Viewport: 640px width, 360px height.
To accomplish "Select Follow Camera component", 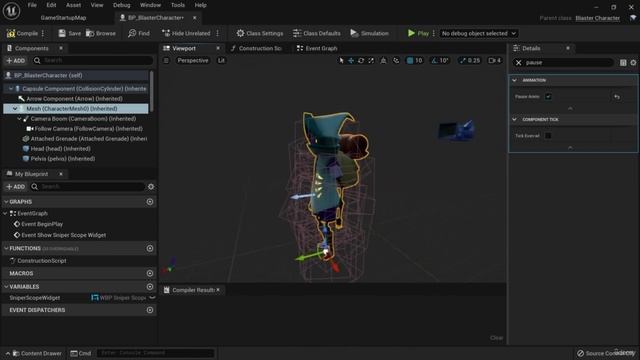I will pyautogui.click(x=84, y=129).
